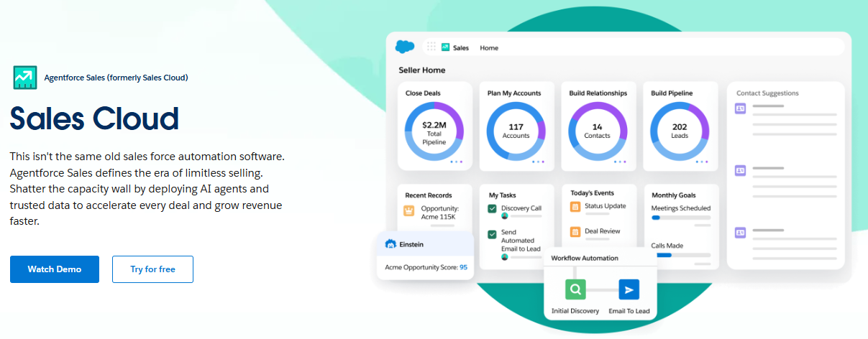The height and width of the screenshot is (339, 868).
Task: Click the third contact suggestion icon
Action: coord(740,232)
